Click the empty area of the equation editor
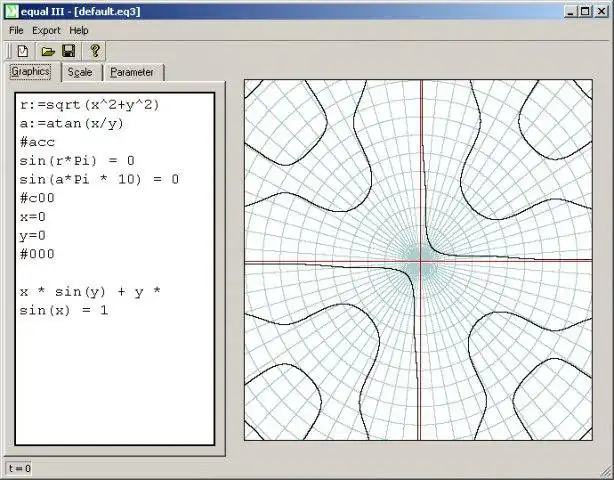614x480 pixels. click(115, 380)
